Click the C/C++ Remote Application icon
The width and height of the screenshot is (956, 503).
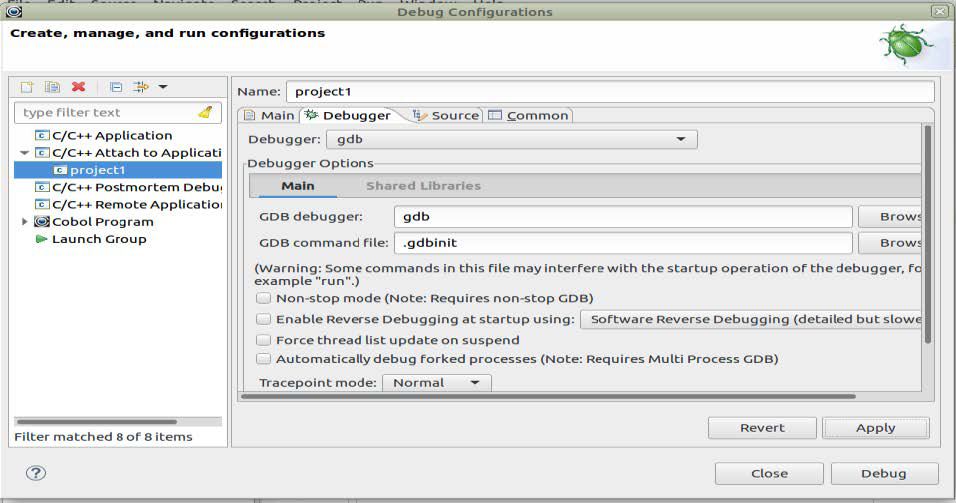42,204
